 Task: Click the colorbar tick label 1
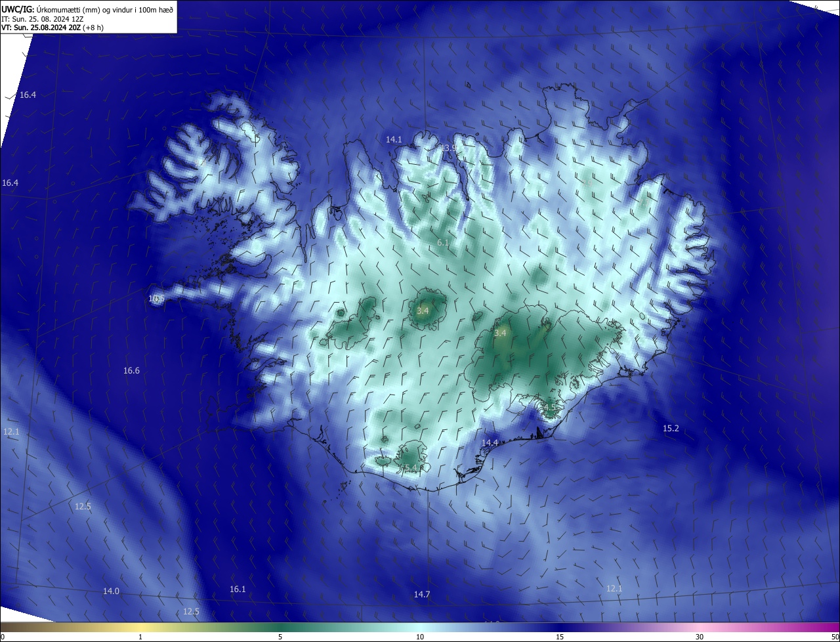[140, 637]
